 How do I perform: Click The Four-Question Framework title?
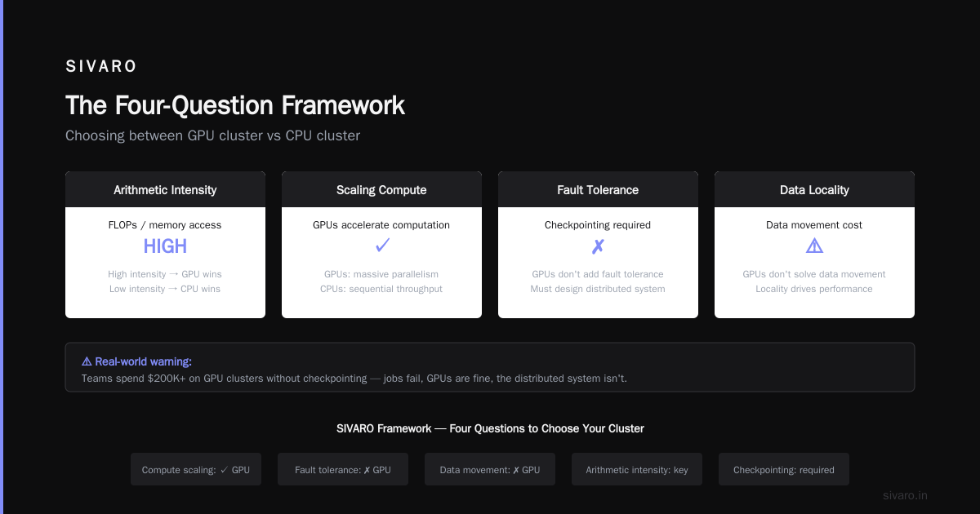coord(235,105)
